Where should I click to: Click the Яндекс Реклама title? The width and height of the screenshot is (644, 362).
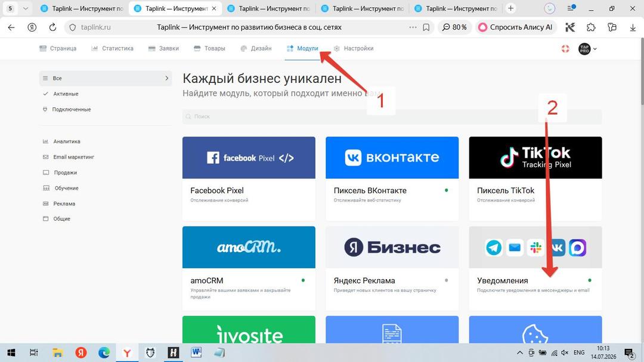[x=364, y=281]
